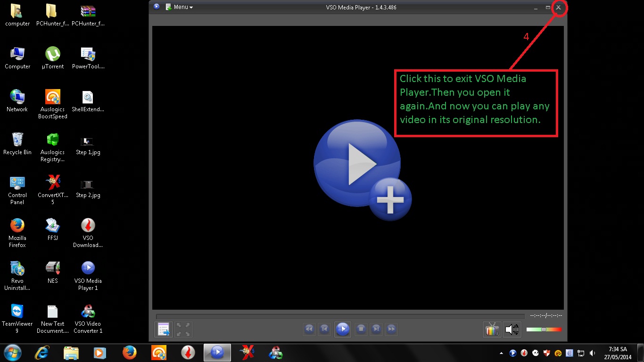
Task: Click the VSO Media Player title bar logo icon
Action: 157,7
